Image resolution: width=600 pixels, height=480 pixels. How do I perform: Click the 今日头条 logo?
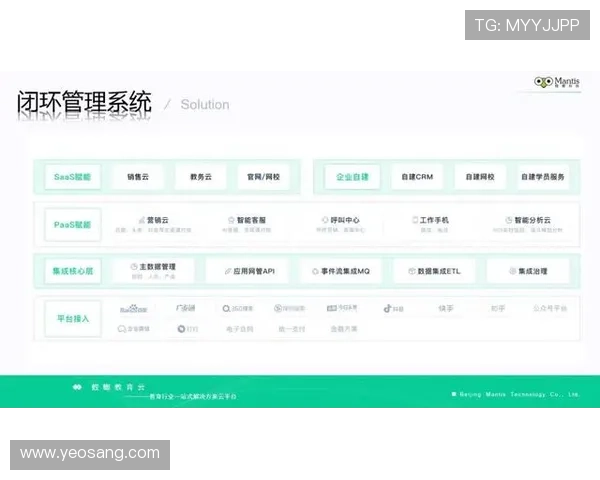click(342, 308)
